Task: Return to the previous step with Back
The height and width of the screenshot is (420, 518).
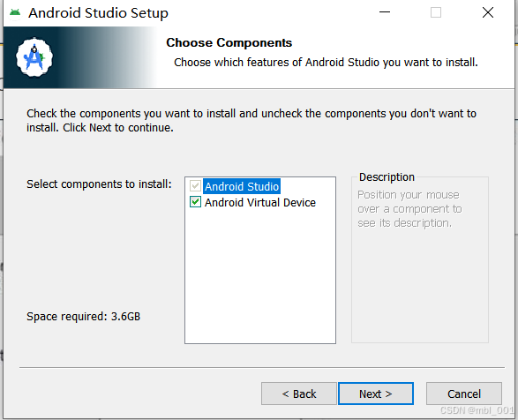Action: pos(299,394)
